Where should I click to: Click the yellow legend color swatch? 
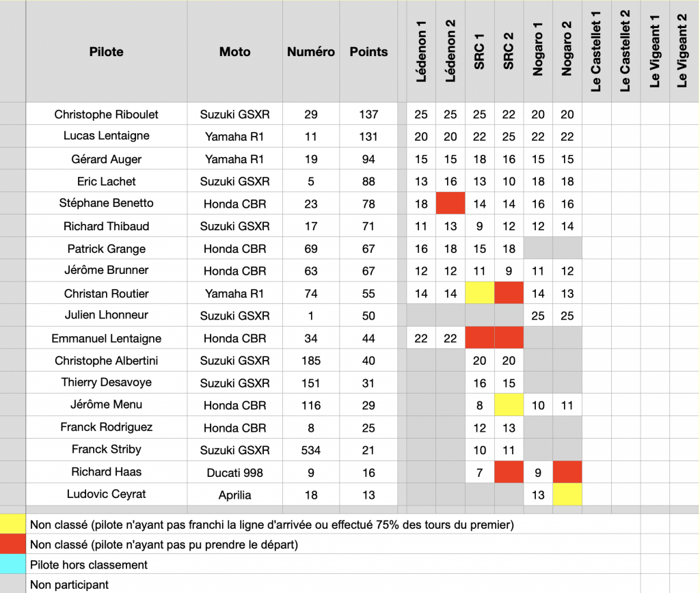coord(13,524)
